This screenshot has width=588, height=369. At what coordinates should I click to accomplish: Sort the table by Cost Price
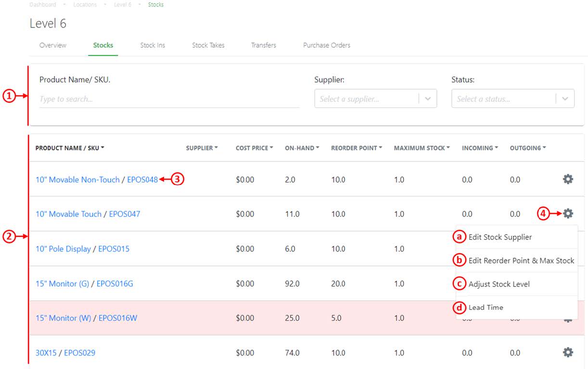(255, 148)
